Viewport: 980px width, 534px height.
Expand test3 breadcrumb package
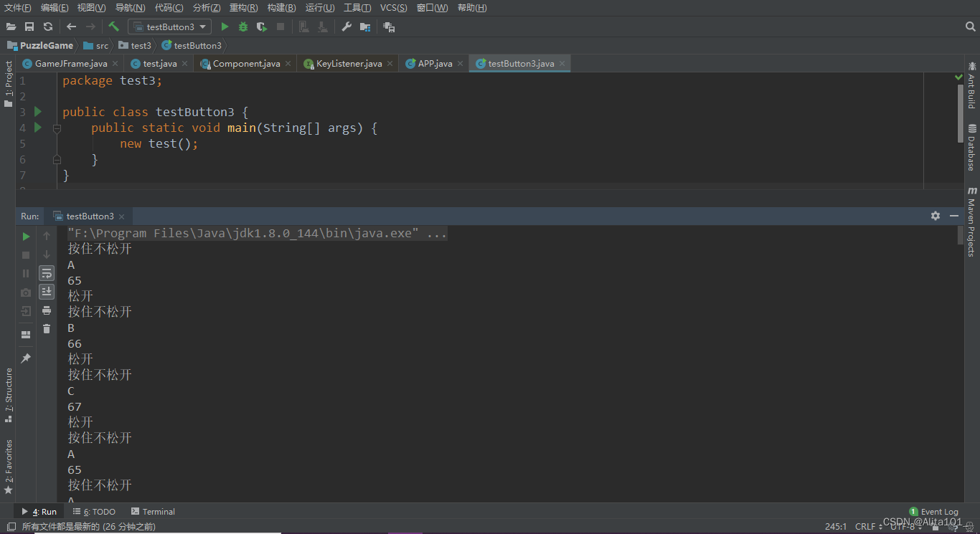136,45
